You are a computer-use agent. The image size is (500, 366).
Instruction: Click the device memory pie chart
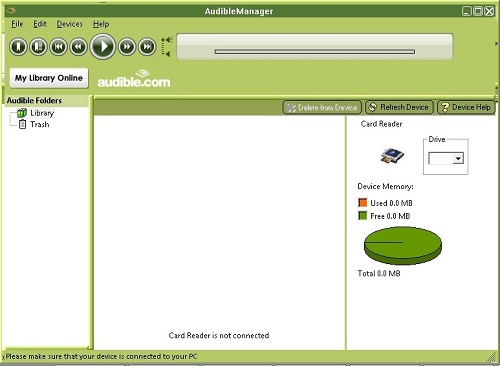pos(403,245)
